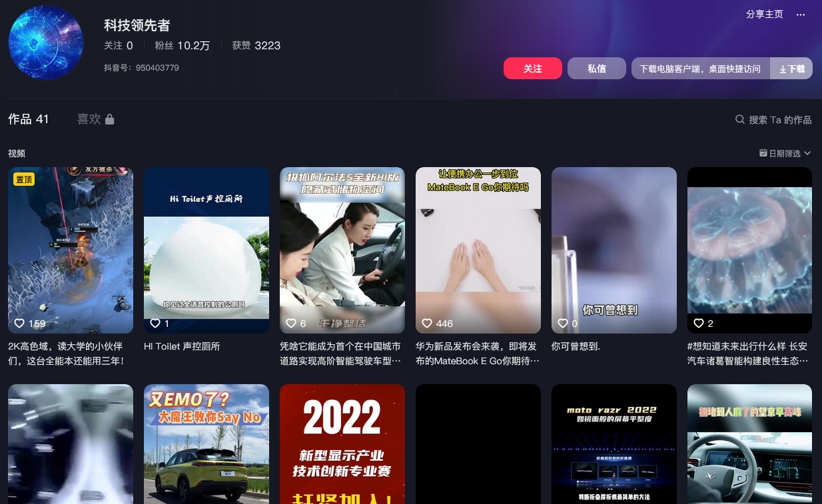This screenshot has height=504, width=822.
Task: Click the 私信 message button
Action: pos(597,69)
